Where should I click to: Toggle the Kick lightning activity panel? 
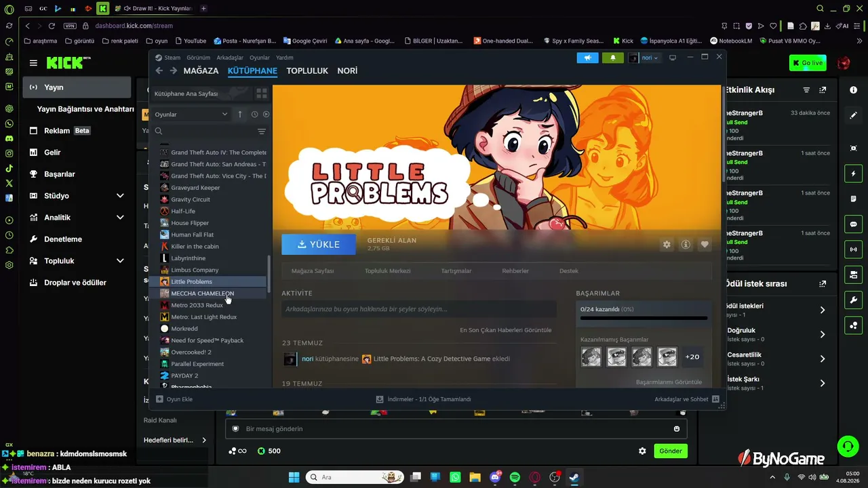[853, 174]
